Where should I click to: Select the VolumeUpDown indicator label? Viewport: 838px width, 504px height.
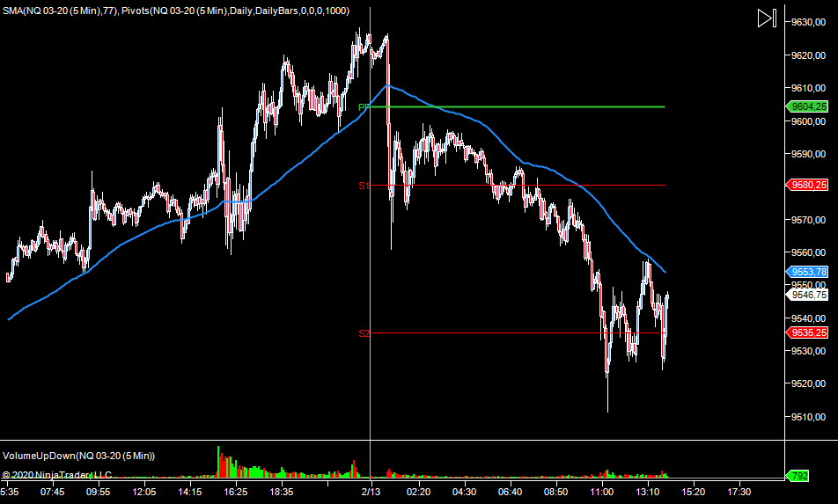[x=78, y=456]
